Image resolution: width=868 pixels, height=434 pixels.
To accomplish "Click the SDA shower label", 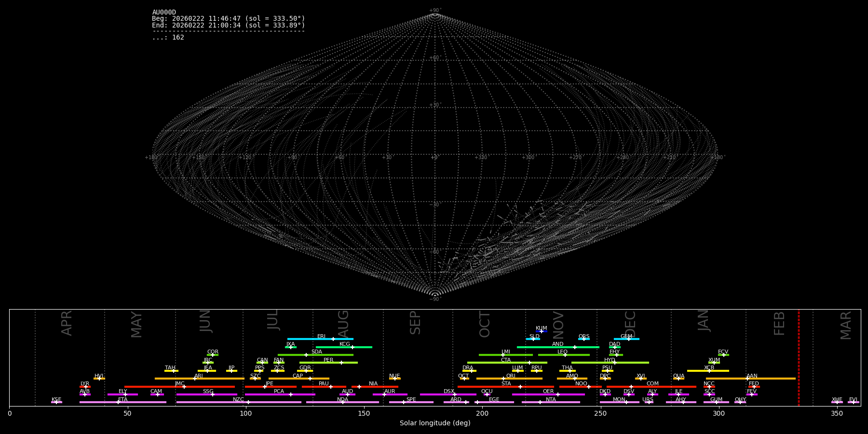I will [317, 352].
